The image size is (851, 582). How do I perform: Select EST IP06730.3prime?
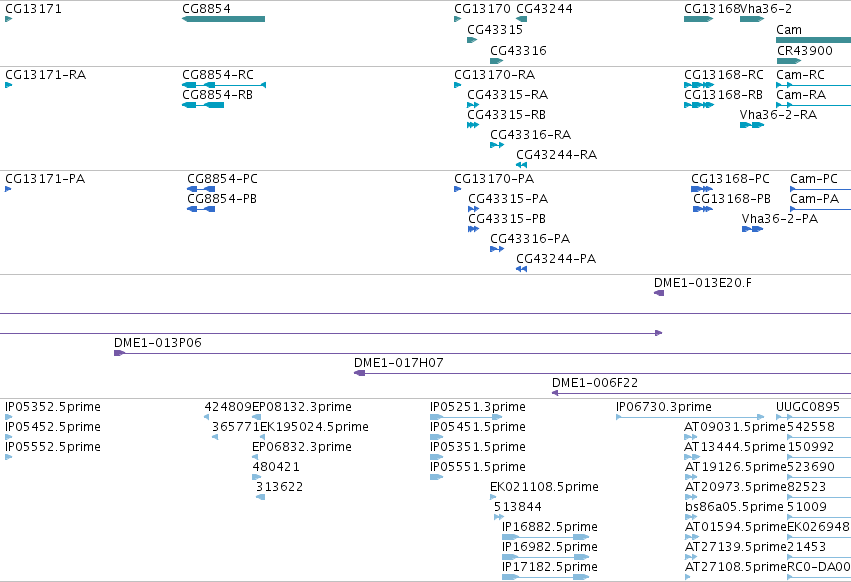pyautogui.click(x=664, y=407)
